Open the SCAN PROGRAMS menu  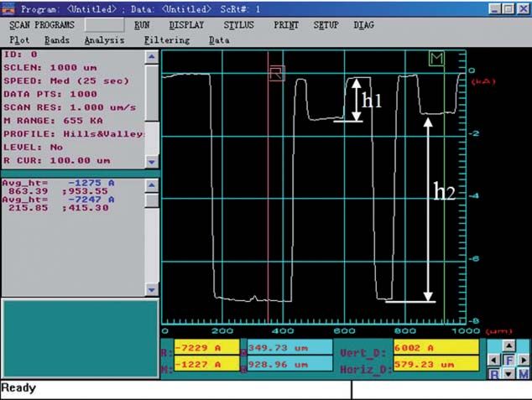tap(42, 25)
